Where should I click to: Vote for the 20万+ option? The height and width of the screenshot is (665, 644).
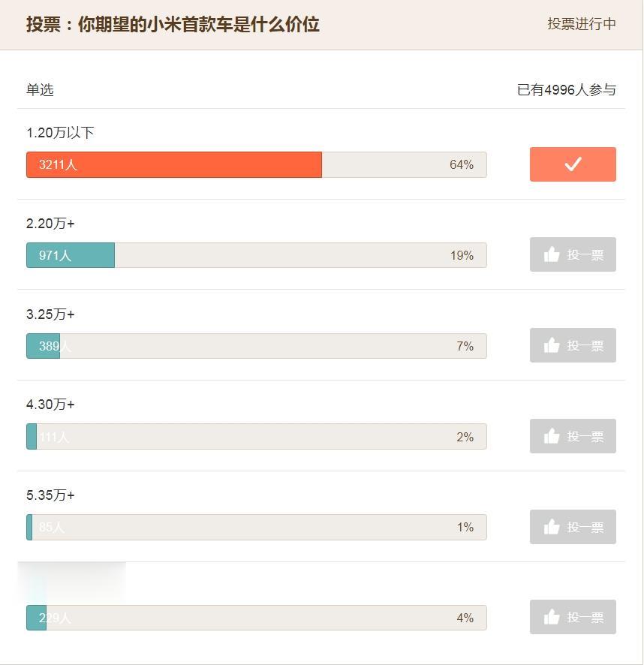coord(573,254)
